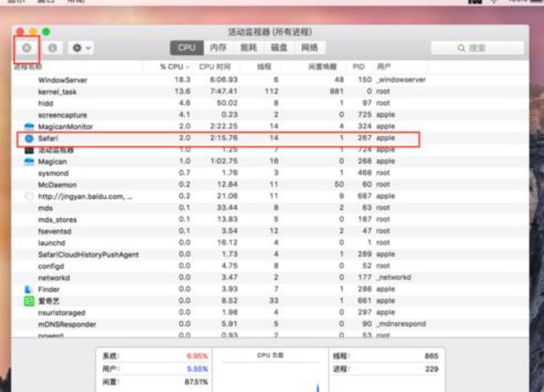Select the WindowServer process row
Screen dimensions: 544x392
point(270,80)
